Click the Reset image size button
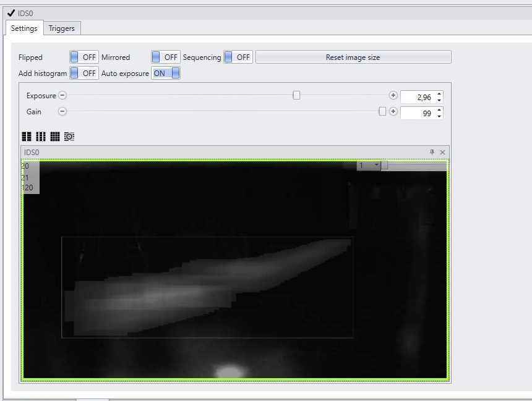The height and width of the screenshot is (401, 532). point(353,57)
